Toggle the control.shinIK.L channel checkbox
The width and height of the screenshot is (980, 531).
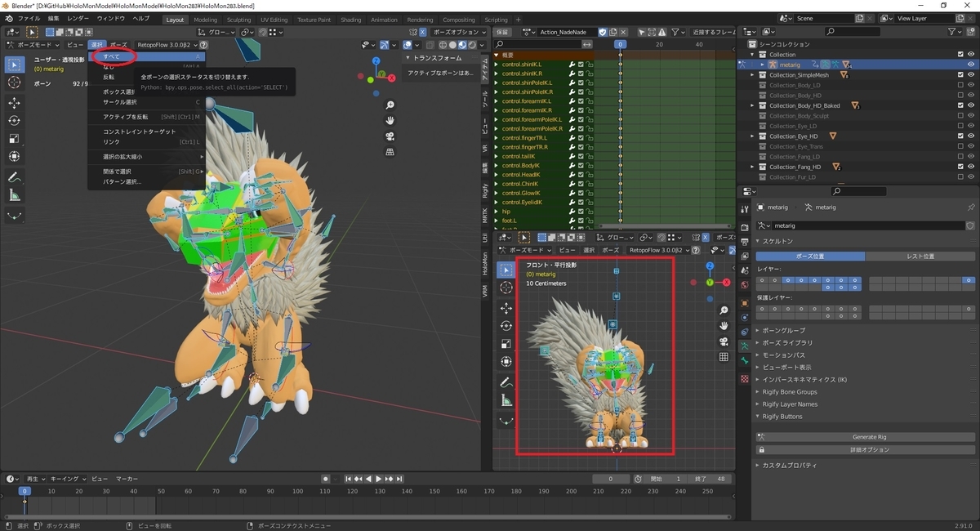581,64
